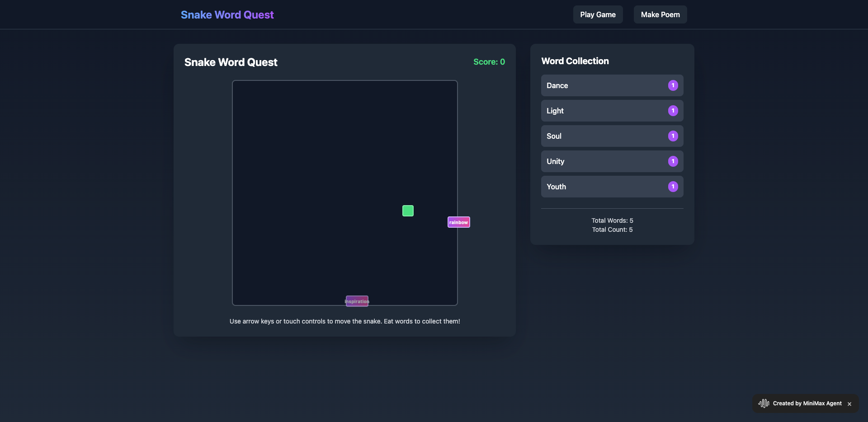Click the purple count badge next to Soul
Viewport: 868px width, 422px height.
pos(673,136)
